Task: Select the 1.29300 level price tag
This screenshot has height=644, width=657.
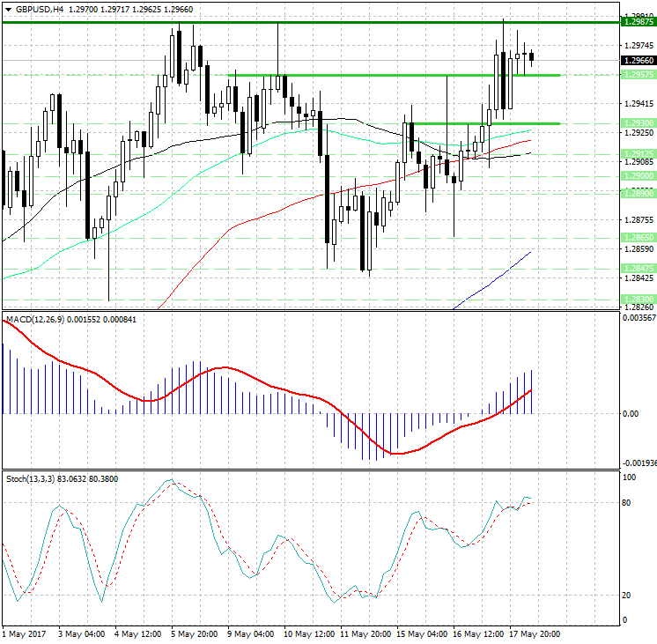Action: tap(638, 123)
